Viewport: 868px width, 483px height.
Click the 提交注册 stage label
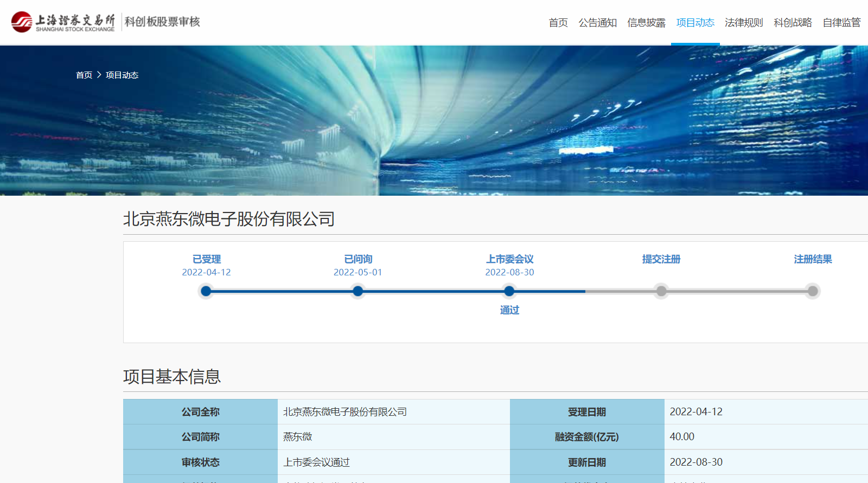661,259
